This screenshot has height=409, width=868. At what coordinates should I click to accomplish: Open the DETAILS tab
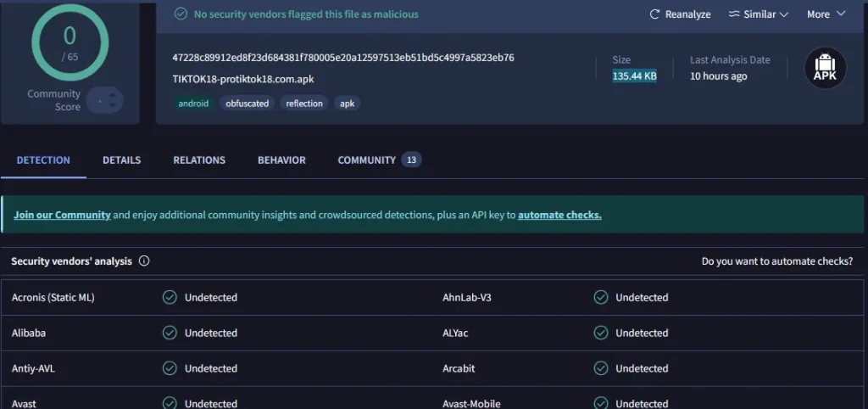(x=122, y=160)
